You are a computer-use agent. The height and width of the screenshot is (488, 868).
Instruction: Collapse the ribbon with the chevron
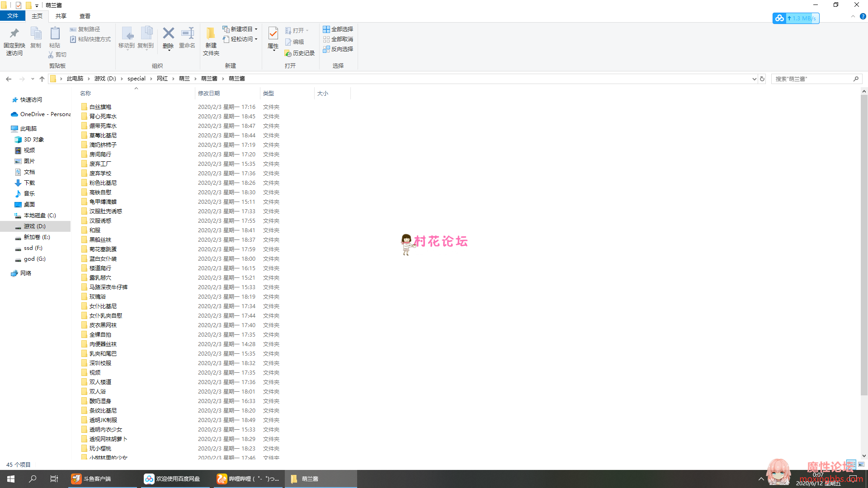(853, 17)
